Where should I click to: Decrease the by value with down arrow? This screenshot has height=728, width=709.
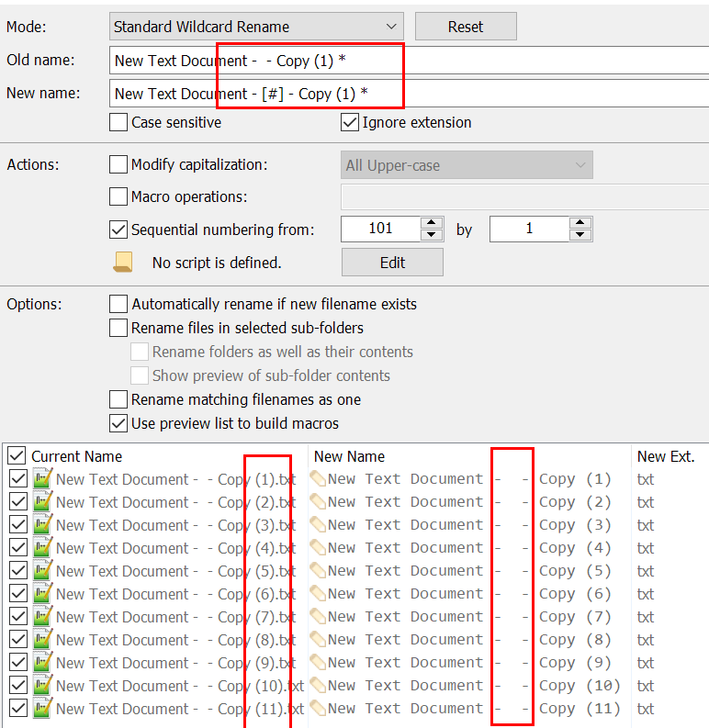click(580, 235)
